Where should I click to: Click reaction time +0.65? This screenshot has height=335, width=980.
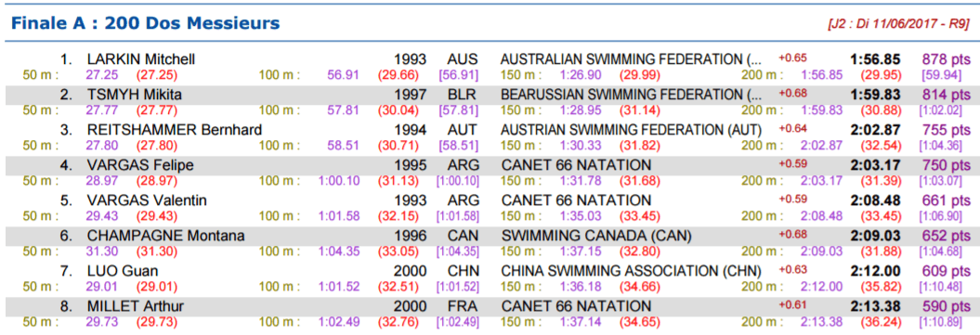tap(792, 58)
